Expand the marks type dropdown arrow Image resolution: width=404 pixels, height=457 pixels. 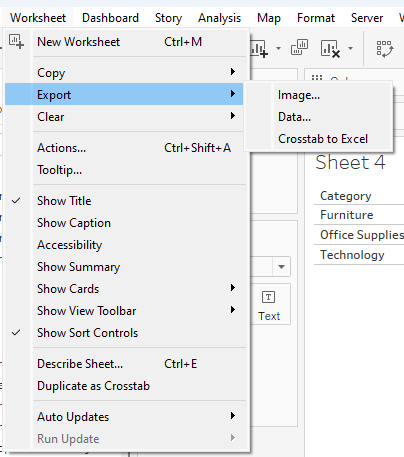click(281, 267)
